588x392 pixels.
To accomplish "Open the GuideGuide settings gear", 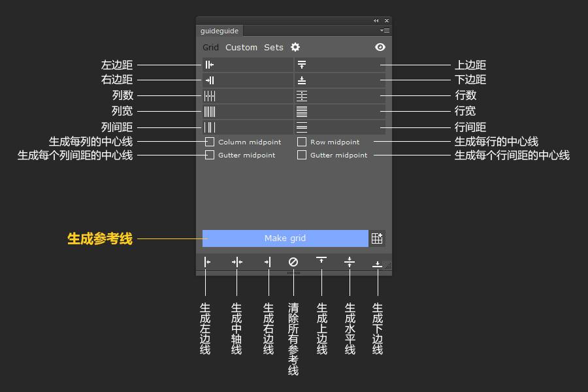I will point(295,47).
